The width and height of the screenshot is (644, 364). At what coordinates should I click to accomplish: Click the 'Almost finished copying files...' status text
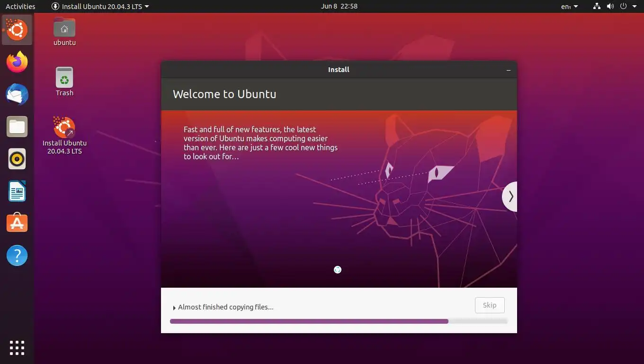click(226, 307)
